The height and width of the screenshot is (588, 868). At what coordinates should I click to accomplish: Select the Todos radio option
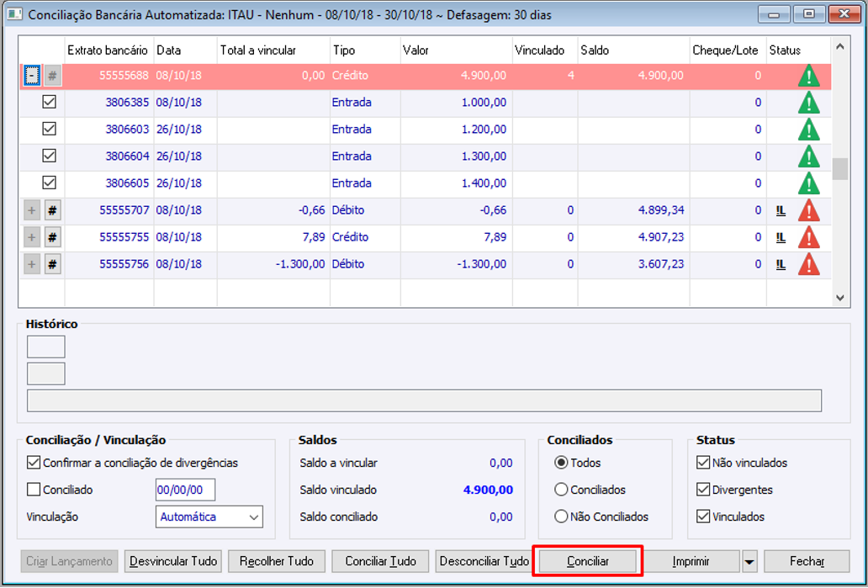pyautogui.click(x=561, y=463)
